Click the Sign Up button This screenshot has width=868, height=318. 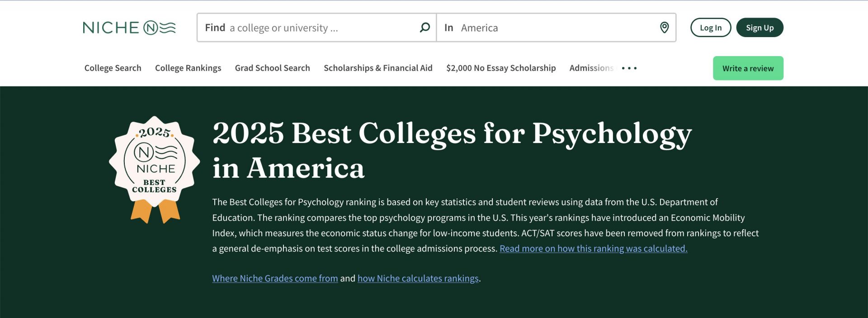point(759,28)
